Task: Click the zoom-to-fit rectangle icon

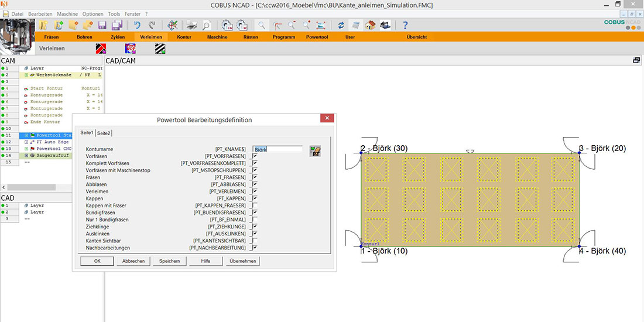Action: click(x=321, y=25)
